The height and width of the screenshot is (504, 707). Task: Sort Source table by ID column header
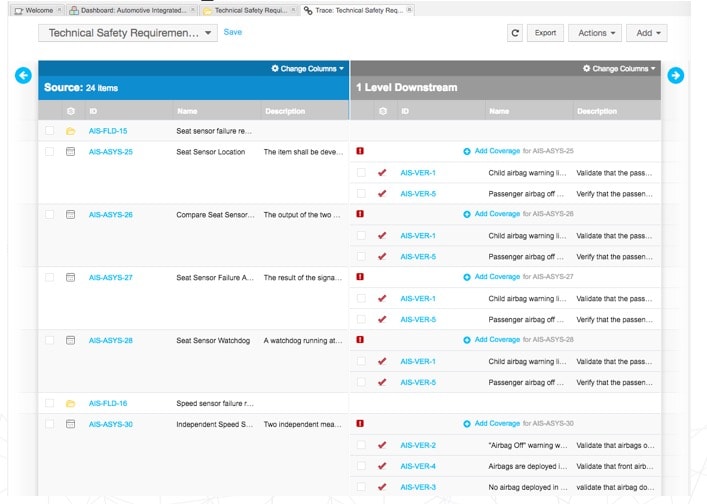pos(93,111)
